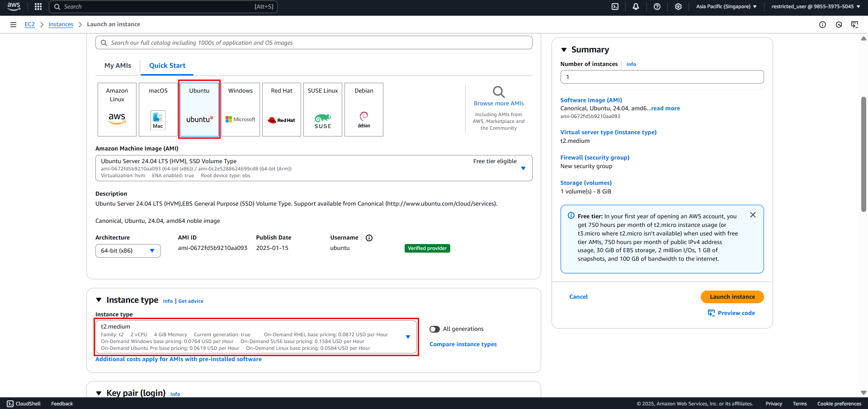This screenshot has height=409, width=868.
Task: Click Feedback in the footer
Action: click(x=62, y=404)
